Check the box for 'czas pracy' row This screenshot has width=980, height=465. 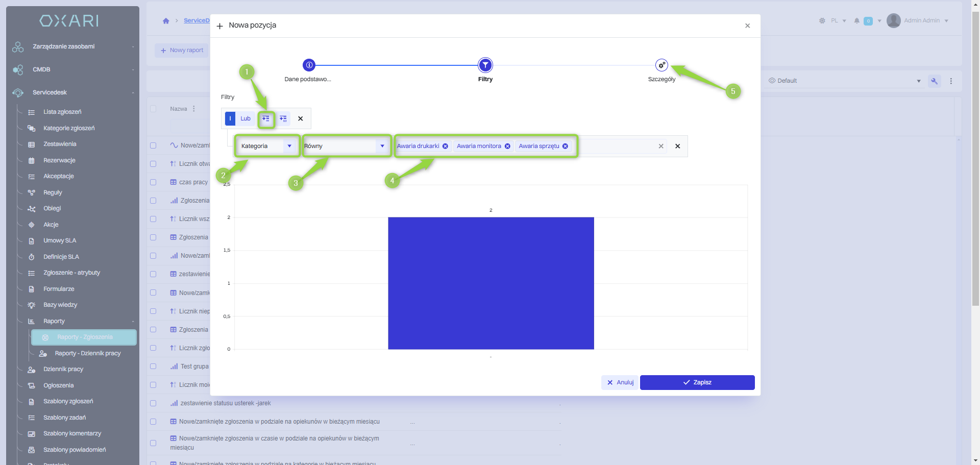click(x=153, y=182)
